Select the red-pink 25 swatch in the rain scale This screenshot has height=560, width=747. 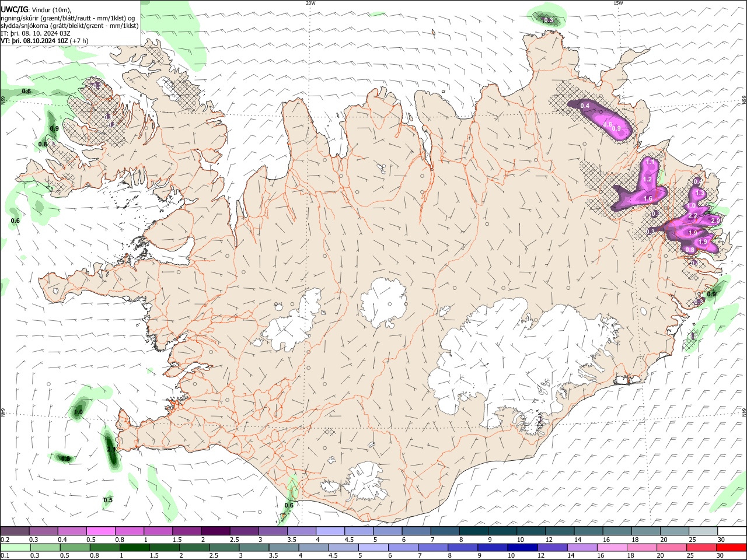(701, 547)
